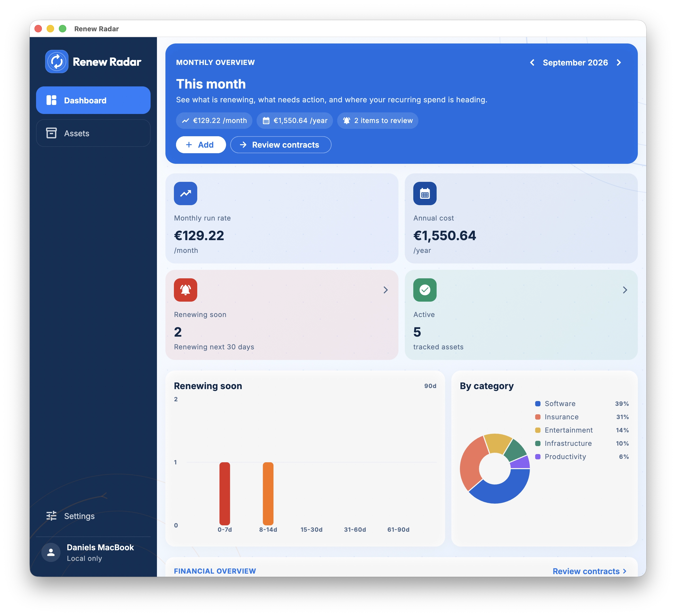Click the Software blue legend swatch
The width and height of the screenshot is (676, 616).
538,404
